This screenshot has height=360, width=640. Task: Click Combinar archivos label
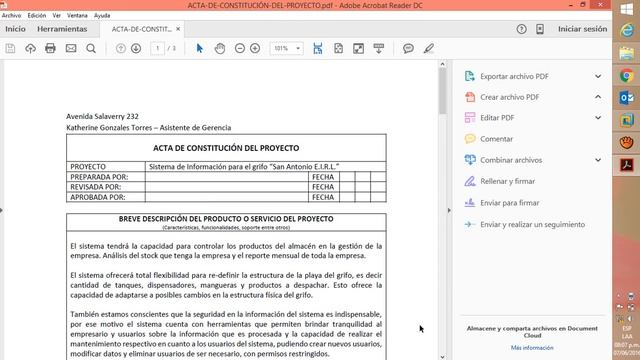[511, 160]
